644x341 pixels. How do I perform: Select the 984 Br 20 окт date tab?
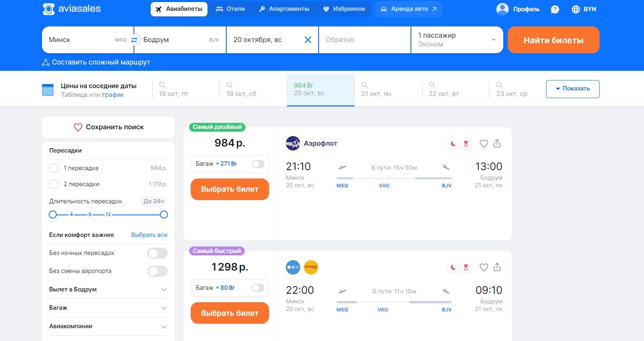321,90
